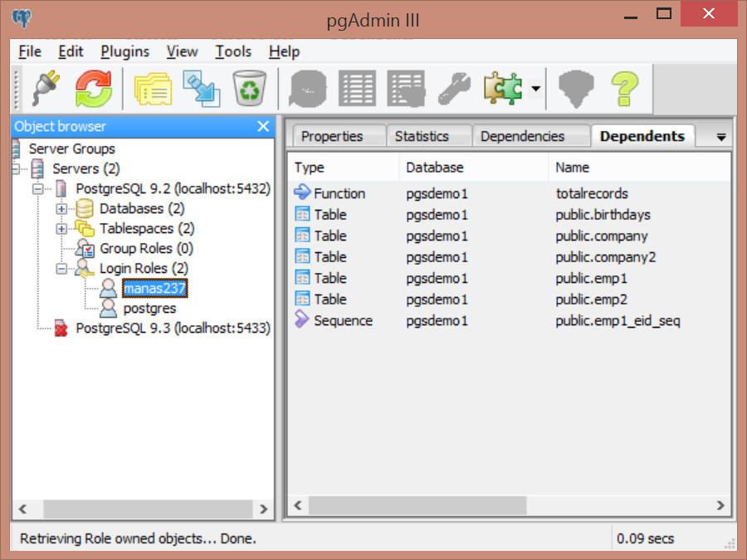The image size is (747, 560).
Task: Select Server Groups in the tree
Action: click(71, 149)
